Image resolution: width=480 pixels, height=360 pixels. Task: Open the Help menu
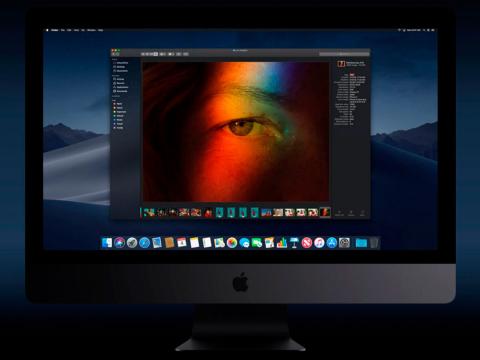point(100,30)
